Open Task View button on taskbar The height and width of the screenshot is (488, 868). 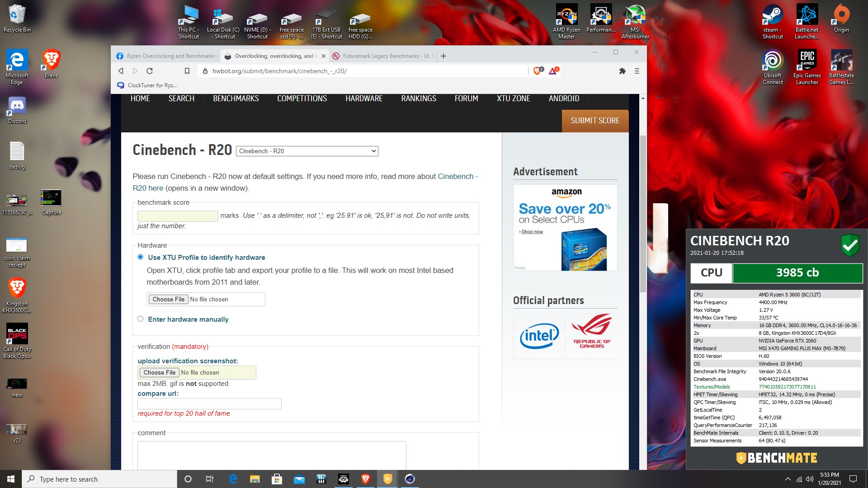209,479
